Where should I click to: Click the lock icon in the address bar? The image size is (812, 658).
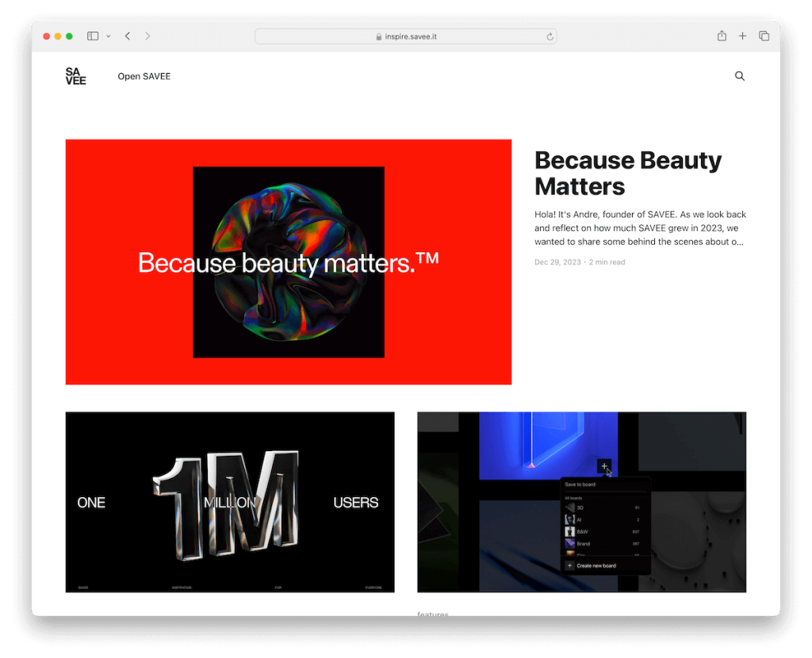379,36
